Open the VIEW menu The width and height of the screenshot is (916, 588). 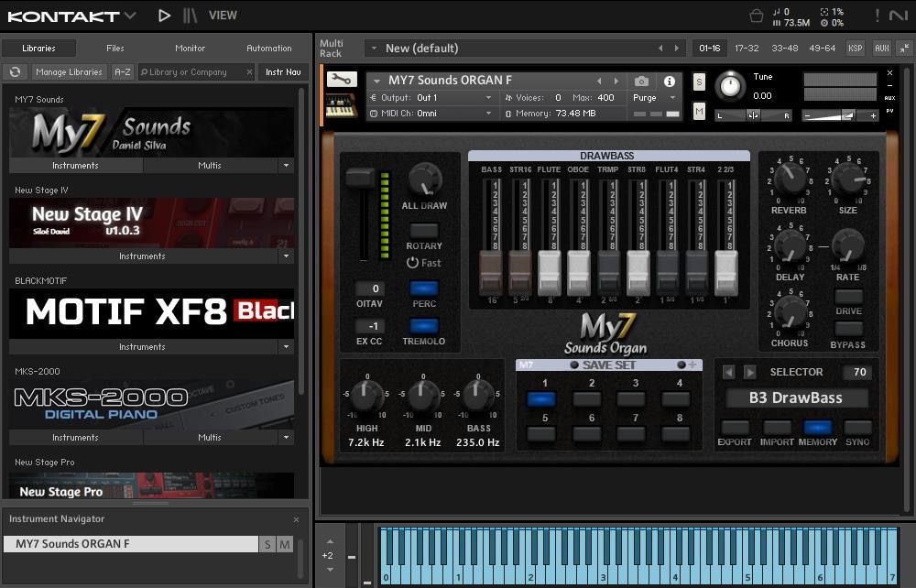(x=224, y=16)
